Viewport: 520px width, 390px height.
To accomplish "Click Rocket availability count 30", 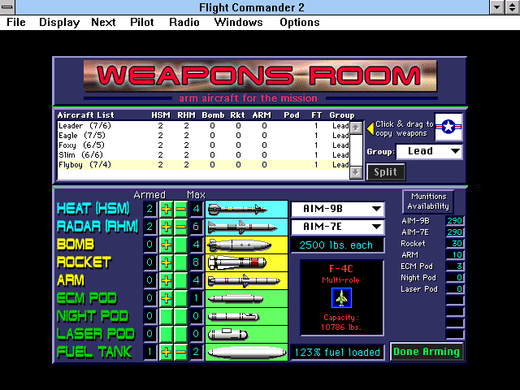I will tap(455, 243).
